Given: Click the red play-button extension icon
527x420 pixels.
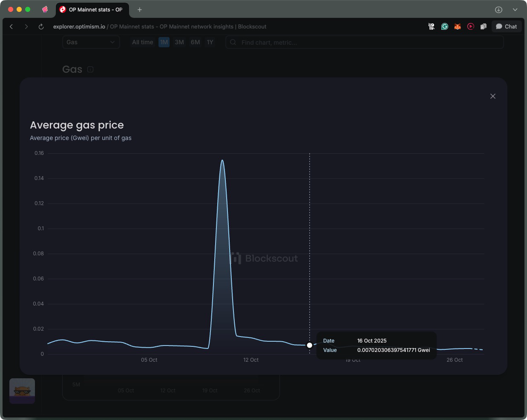Looking at the screenshot, I should pos(470,26).
